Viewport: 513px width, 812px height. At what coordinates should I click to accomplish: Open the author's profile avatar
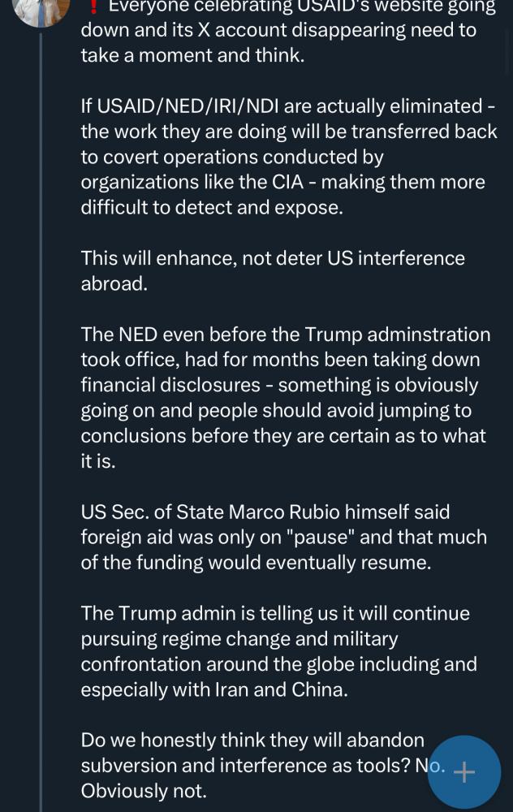(41, 11)
